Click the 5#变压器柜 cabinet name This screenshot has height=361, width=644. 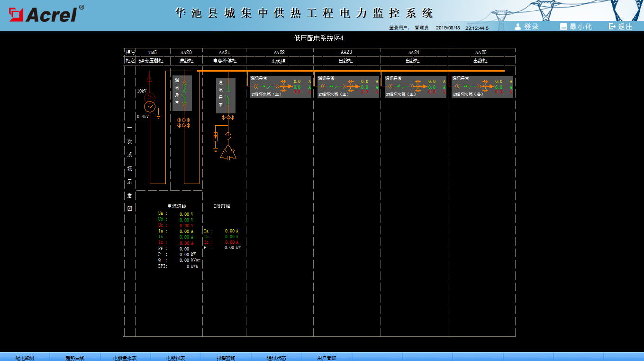click(x=151, y=61)
